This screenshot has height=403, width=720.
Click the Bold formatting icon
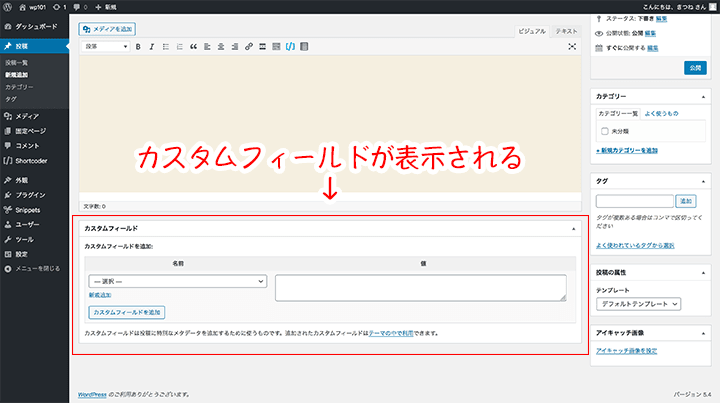[x=138, y=47]
